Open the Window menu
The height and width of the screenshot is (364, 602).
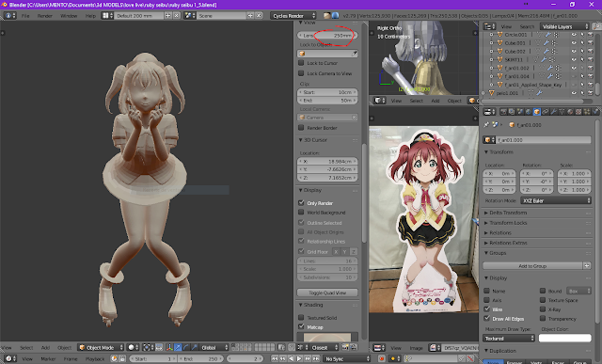click(69, 16)
